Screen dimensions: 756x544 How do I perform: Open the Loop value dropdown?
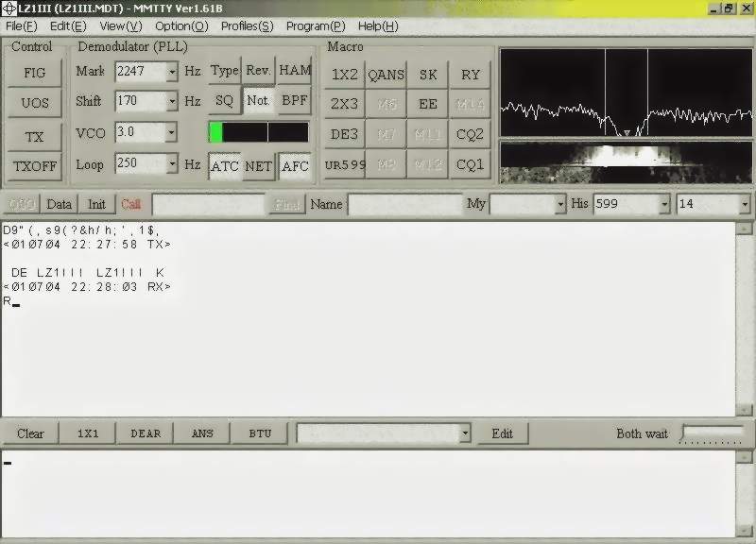pos(172,163)
